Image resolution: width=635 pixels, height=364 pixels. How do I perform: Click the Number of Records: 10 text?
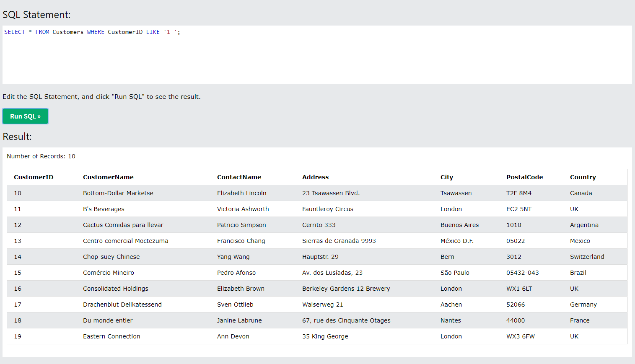pos(41,156)
